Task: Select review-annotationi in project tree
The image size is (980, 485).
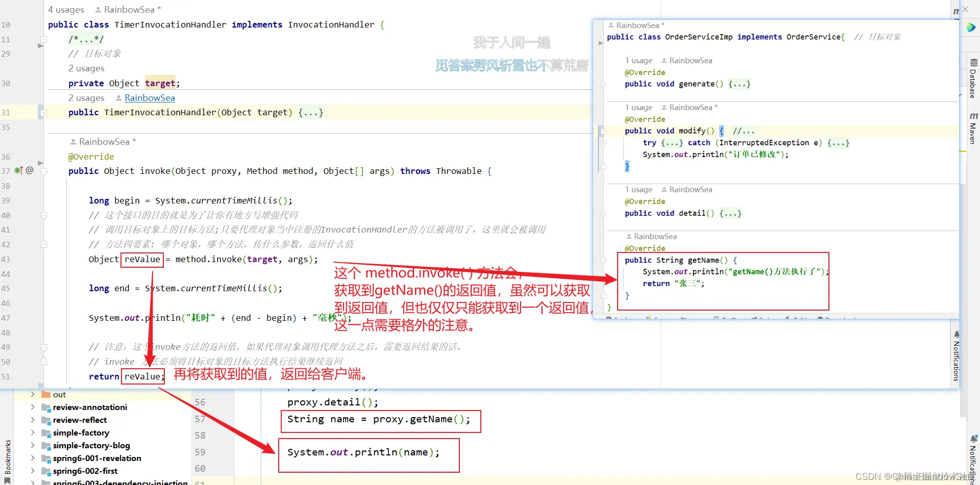Action: (90, 407)
